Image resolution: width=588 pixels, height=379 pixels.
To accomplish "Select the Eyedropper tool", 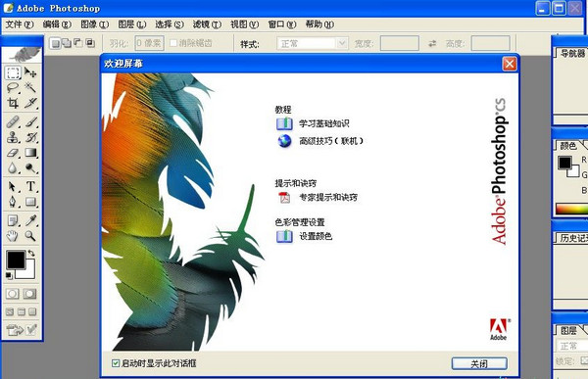I will click(30, 220).
